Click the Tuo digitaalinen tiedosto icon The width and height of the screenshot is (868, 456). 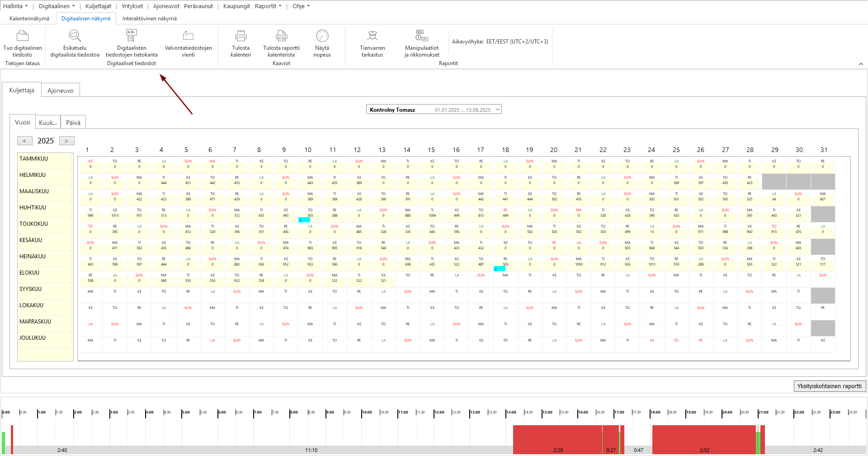pos(23,36)
